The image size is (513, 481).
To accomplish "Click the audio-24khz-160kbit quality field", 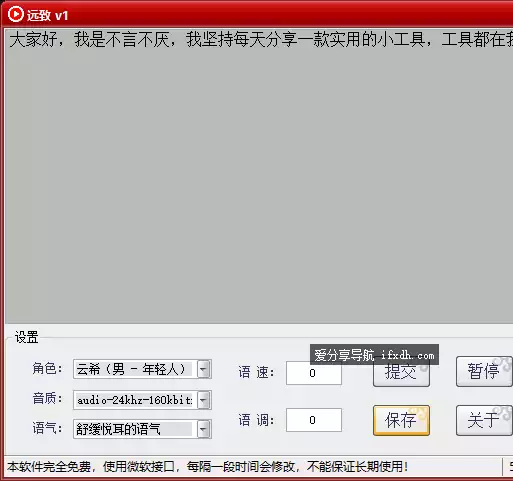I will [135, 400].
